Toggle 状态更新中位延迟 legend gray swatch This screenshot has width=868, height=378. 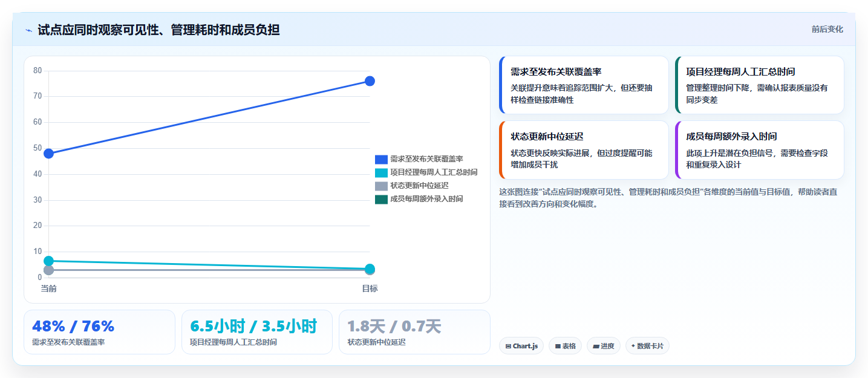coord(381,186)
